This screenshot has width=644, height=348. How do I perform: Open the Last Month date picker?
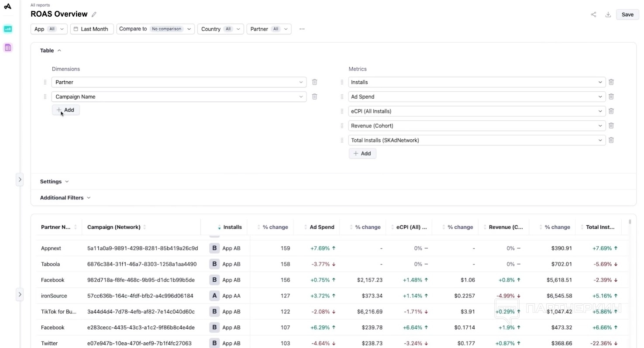pyautogui.click(x=91, y=29)
